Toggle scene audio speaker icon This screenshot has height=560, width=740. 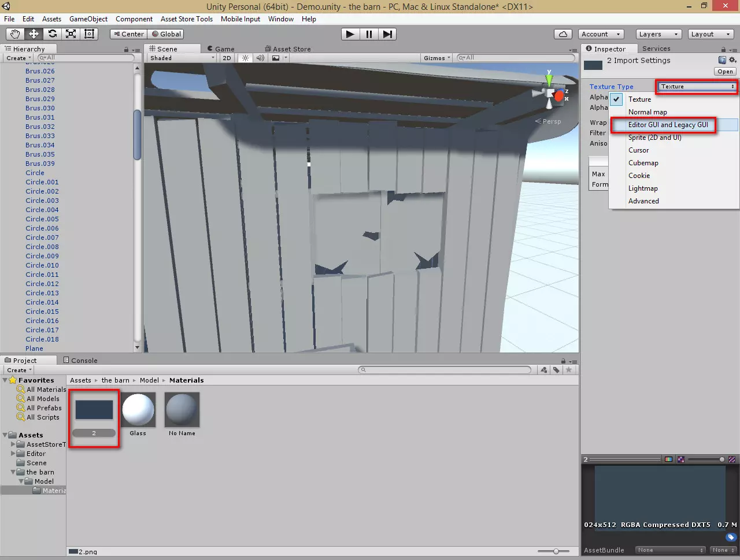(x=260, y=58)
